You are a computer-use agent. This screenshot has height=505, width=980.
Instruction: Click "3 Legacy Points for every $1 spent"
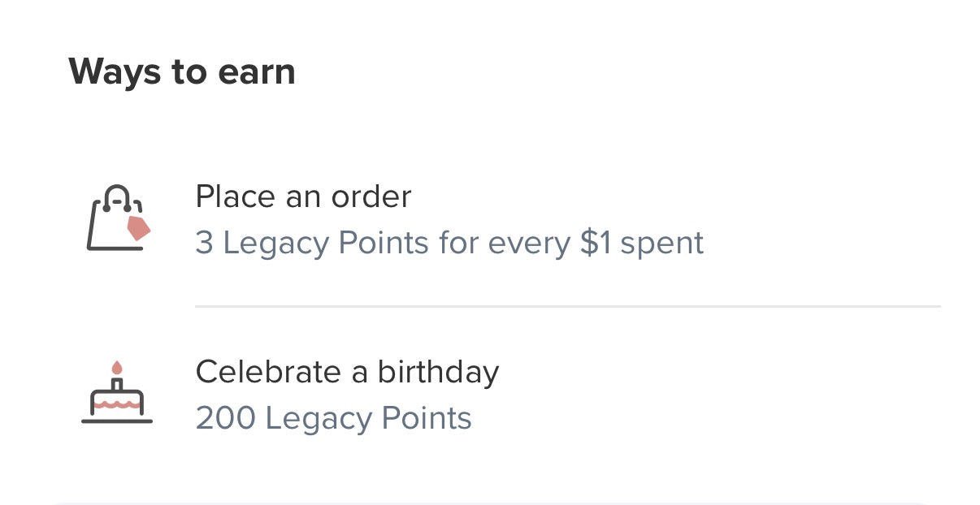coord(449,244)
